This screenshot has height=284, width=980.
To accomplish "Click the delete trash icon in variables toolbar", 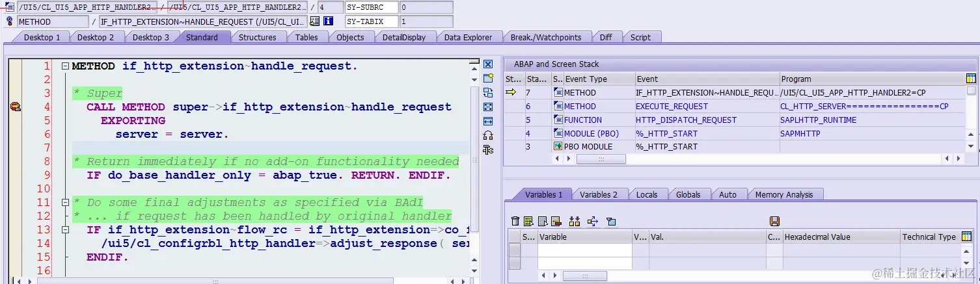I will [515, 222].
